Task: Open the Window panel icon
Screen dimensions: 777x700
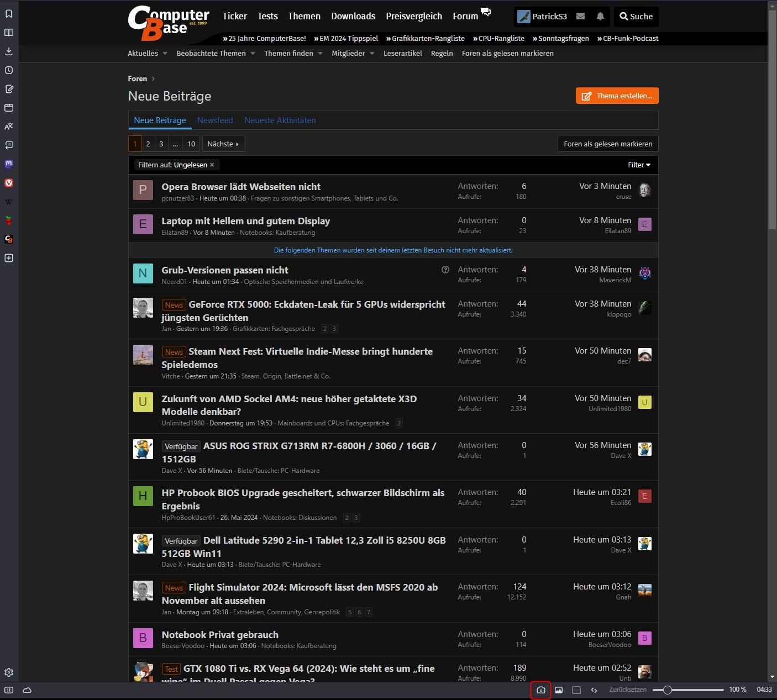Action: coord(9,108)
